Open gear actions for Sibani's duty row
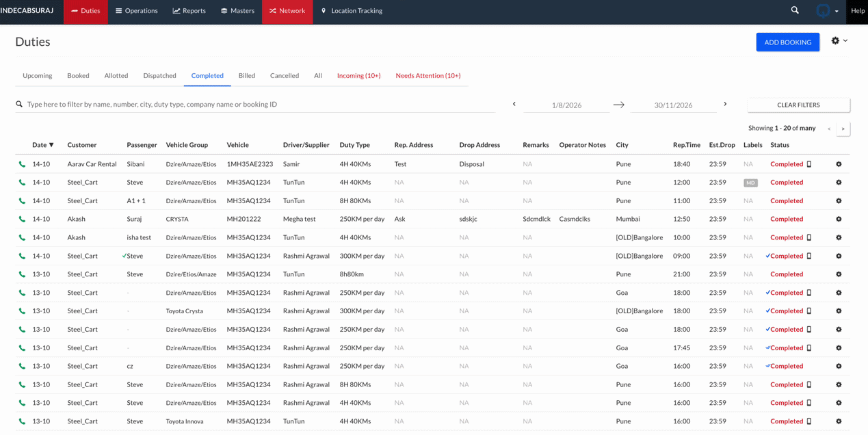868x435 pixels. tap(839, 164)
